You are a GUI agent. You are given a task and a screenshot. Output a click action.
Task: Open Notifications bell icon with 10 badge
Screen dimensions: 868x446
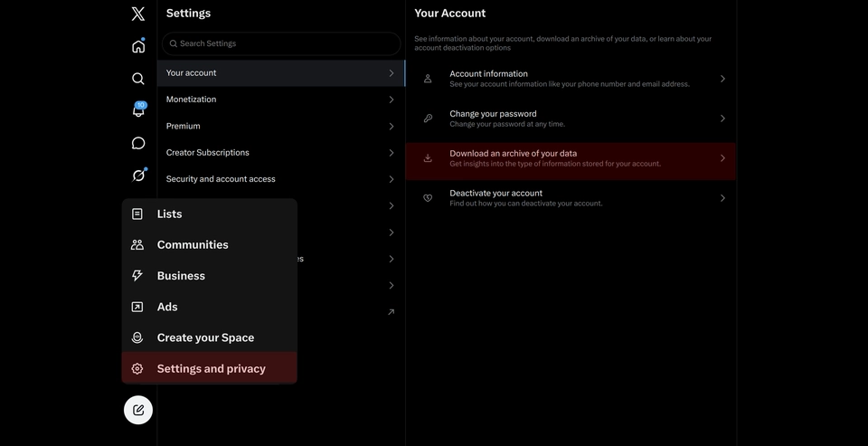(x=139, y=109)
